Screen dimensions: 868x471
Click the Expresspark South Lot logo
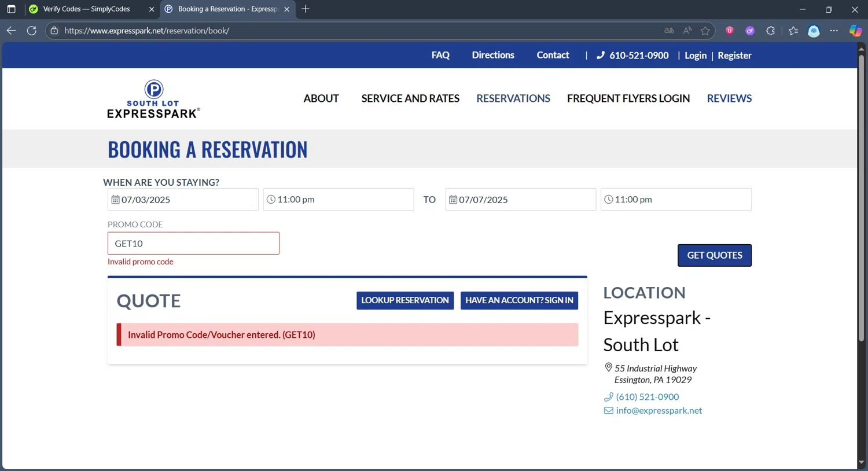(153, 99)
